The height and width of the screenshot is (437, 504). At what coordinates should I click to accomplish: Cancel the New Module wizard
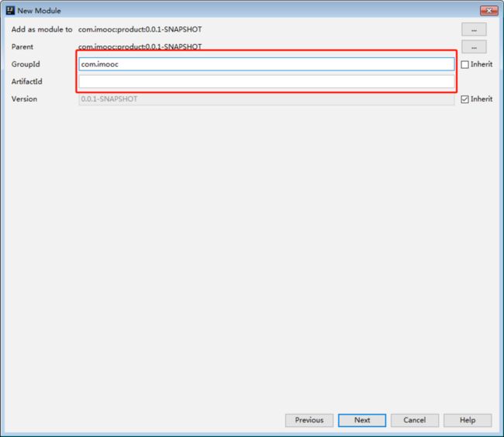coord(415,420)
